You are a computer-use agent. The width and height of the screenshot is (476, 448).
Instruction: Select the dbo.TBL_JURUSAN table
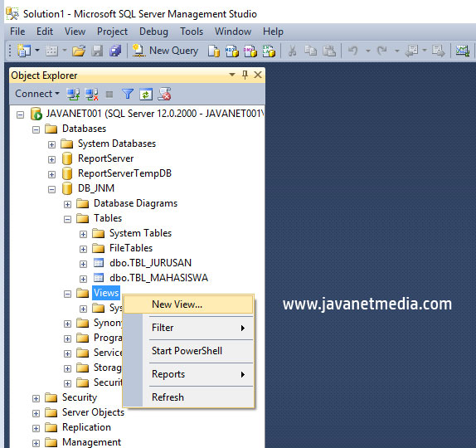point(150,263)
